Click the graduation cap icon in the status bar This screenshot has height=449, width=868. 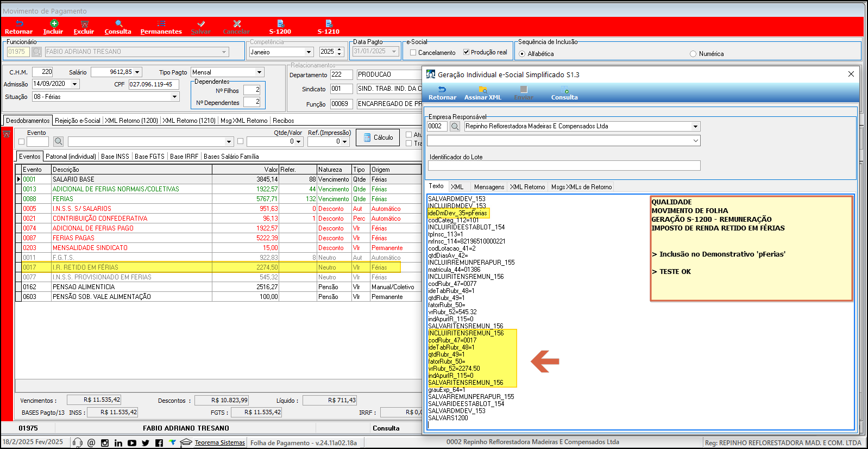click(186, 442)
